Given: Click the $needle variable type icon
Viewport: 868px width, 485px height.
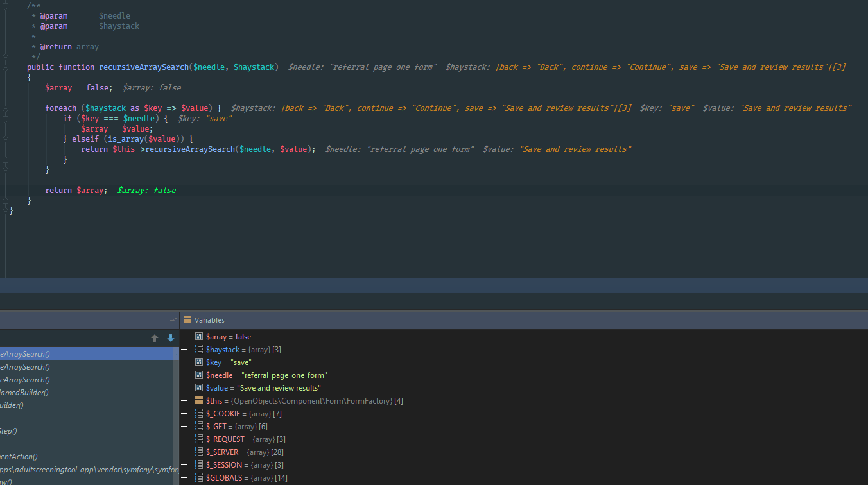Looking at the screenshot, I should 199,375.
